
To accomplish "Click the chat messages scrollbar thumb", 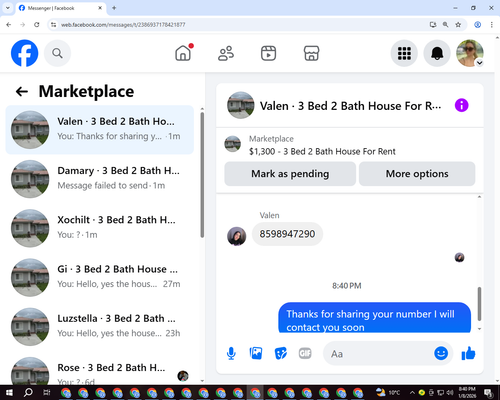I will [479, 303].
